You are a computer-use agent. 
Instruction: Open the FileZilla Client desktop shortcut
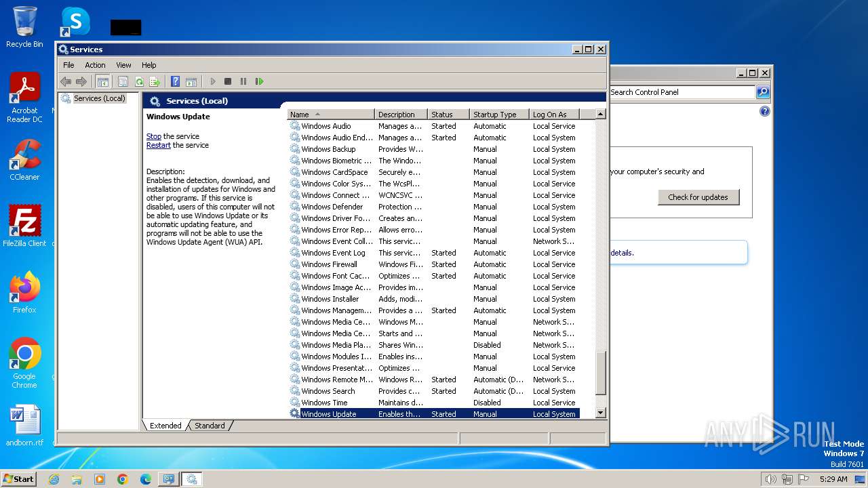24,226
